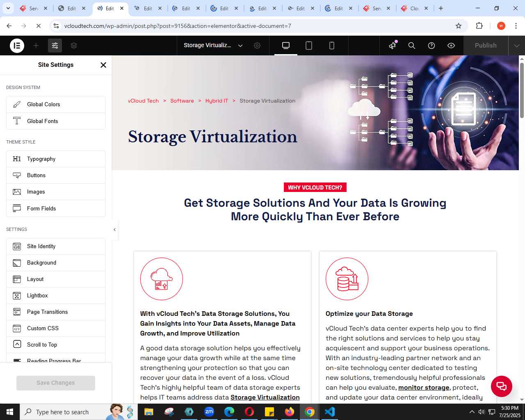Open Form Fields theme style
The height and width of the screenshot is (420, 525).
click(56, 208)
